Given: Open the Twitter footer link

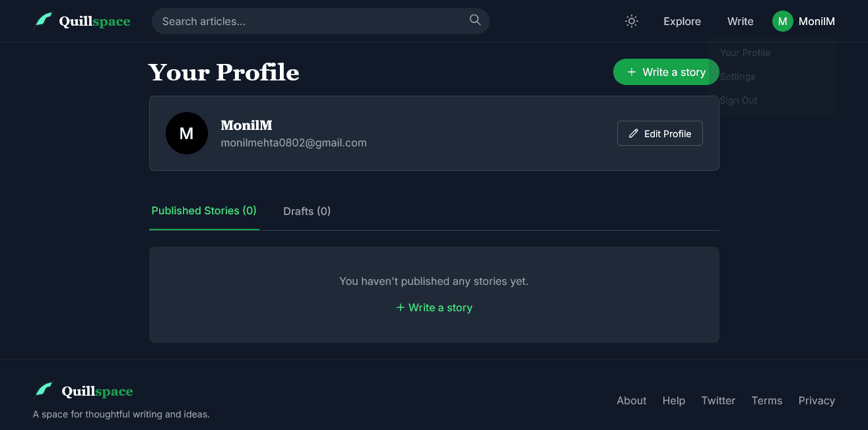Looking at the screenshot, I should click(x=718, y=400).
